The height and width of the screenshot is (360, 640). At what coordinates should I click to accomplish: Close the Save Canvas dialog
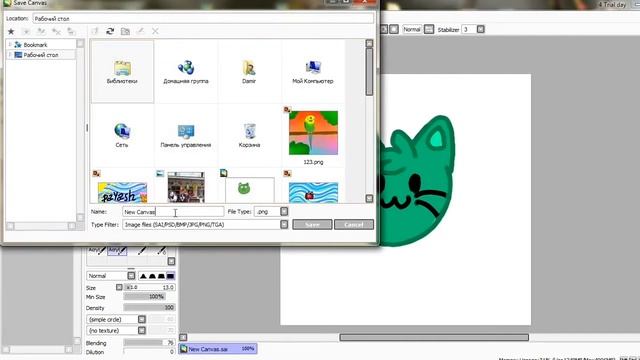point(364,2)
